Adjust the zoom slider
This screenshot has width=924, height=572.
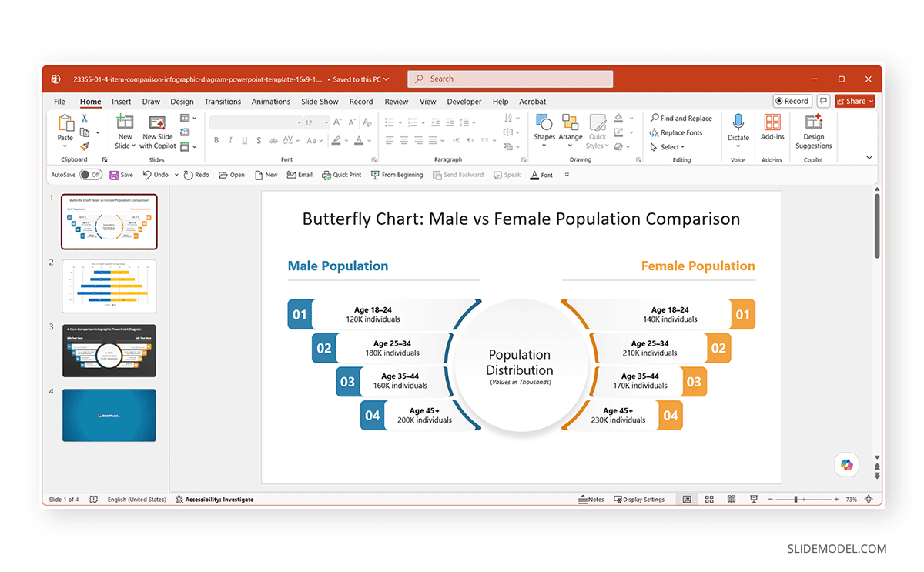796,500
